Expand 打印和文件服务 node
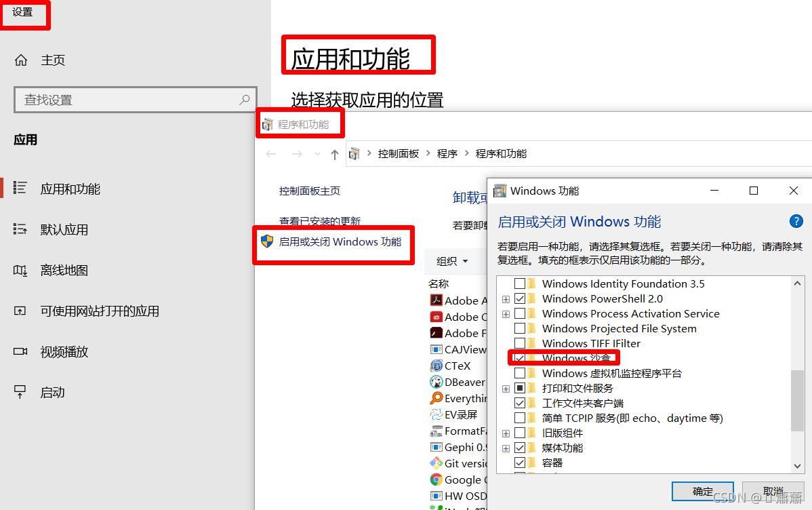 pyautogui.click(x=506, y=389)
